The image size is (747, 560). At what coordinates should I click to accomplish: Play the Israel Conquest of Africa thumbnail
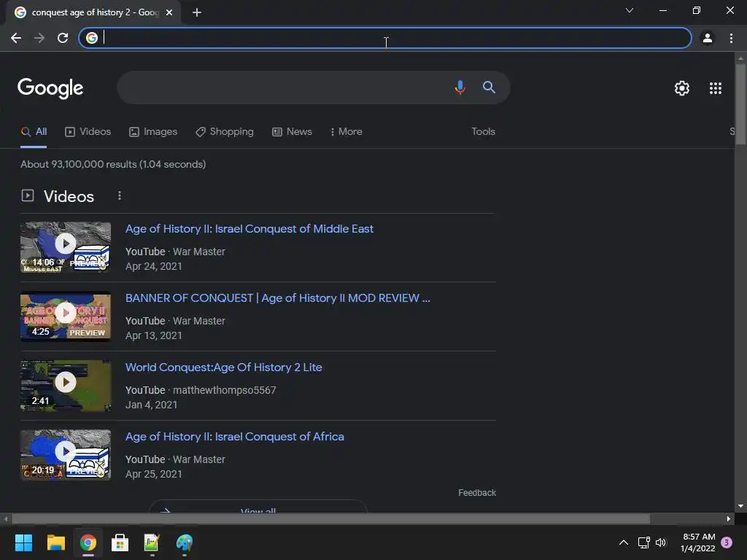(66, 455)
